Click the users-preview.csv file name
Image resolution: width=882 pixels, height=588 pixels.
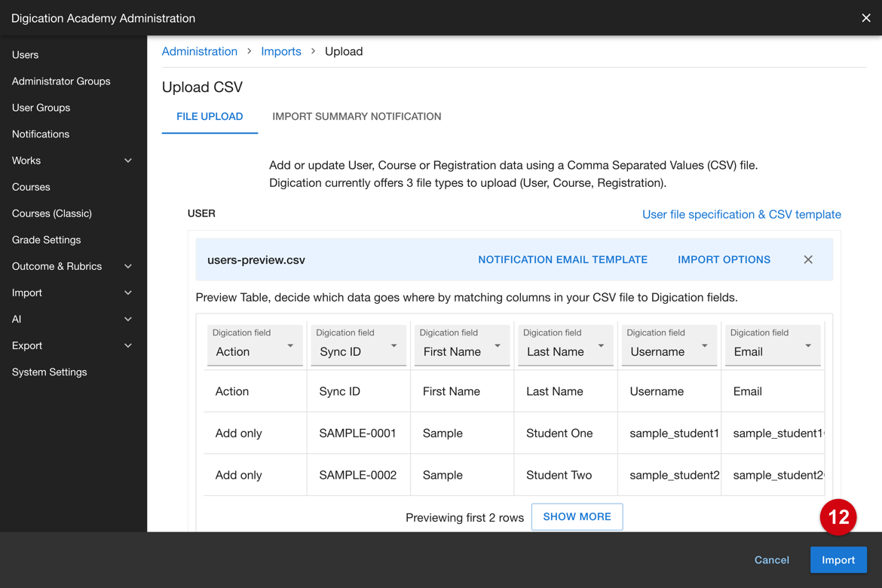click(x=256, y=260)
